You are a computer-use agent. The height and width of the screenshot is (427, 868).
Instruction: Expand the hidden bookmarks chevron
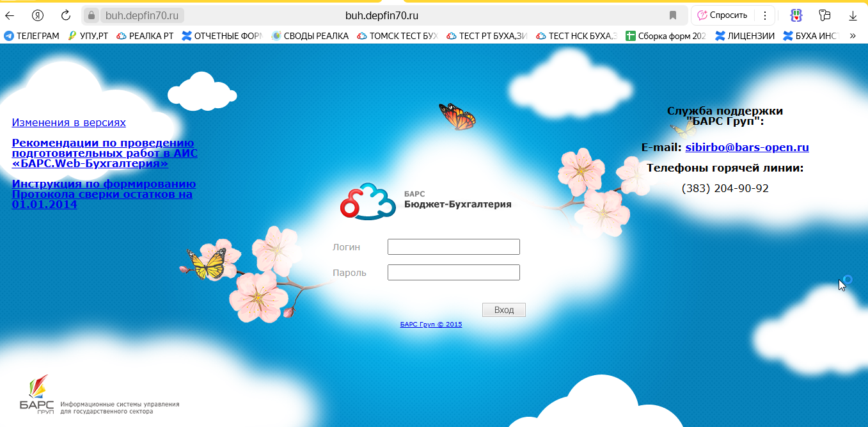coord(853,36)
